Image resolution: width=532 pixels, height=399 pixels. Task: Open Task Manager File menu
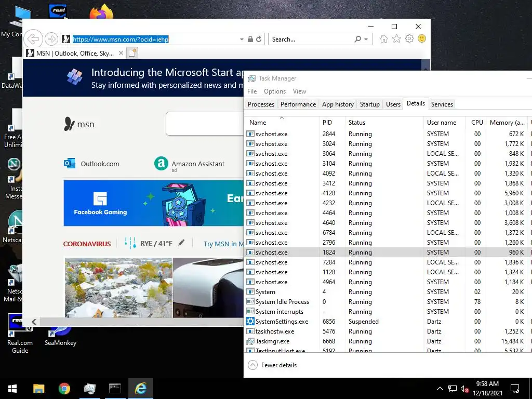pos(252,91)
